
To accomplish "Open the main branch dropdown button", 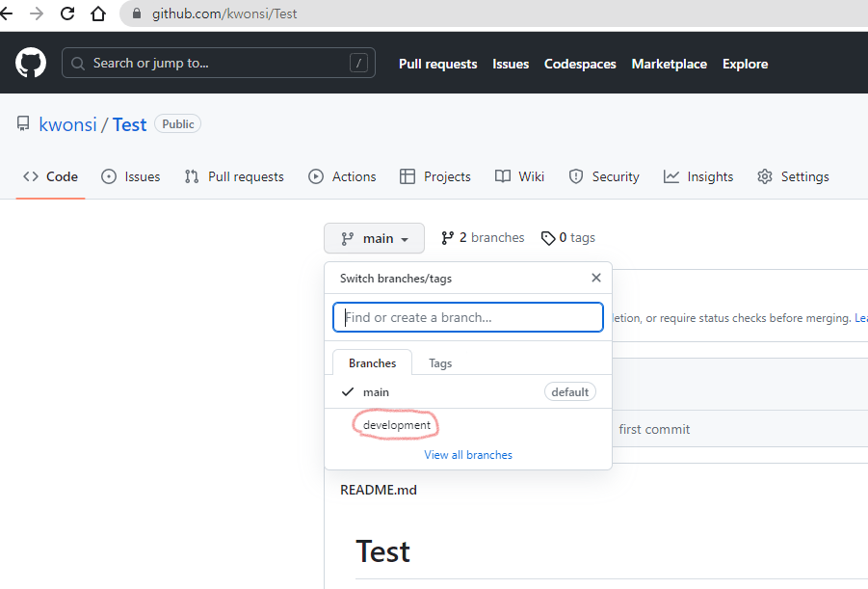I will [x=374, y=238].
